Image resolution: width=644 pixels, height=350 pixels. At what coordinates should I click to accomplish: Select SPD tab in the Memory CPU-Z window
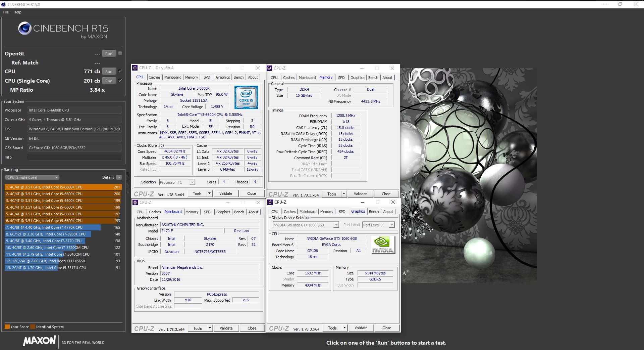click(x=341, y=78)
